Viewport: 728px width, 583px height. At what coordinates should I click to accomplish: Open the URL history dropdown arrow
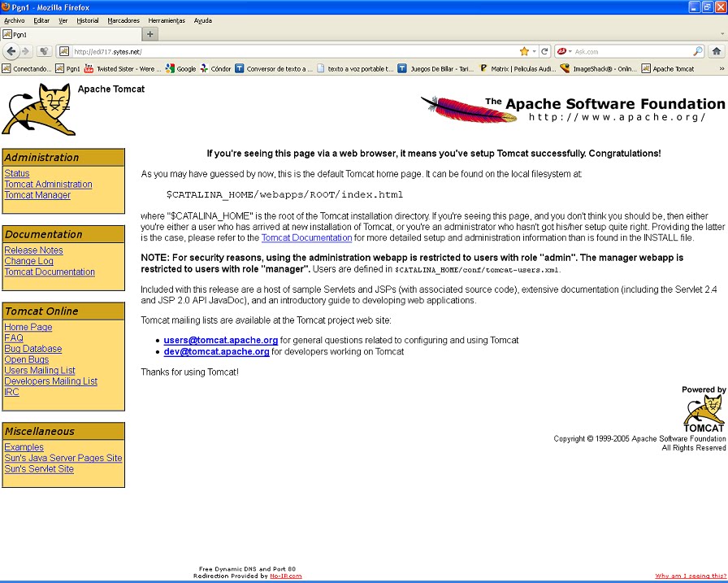tap(535, 51)
